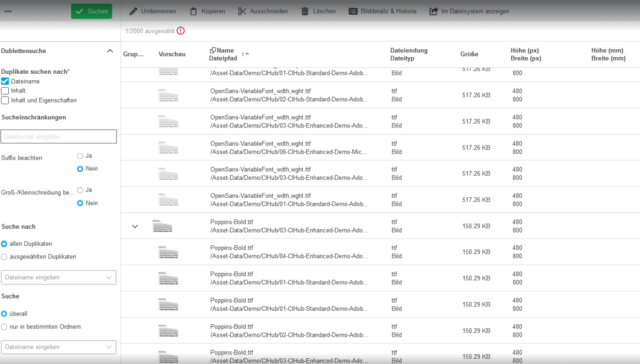Viewport: 640px width, 364px height.
Task: Collapse the Poppins-Bold.ttf group chevron
Action: point(135,227)
